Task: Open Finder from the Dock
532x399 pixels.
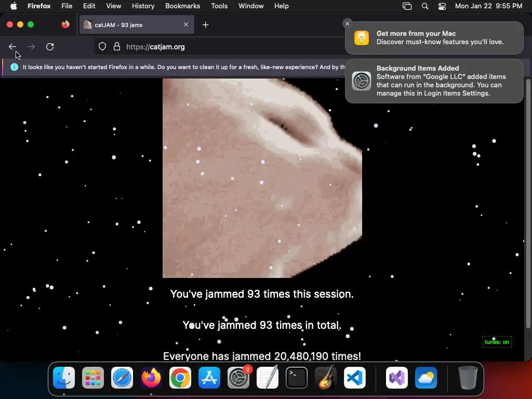Action: [x=64, y=378]
